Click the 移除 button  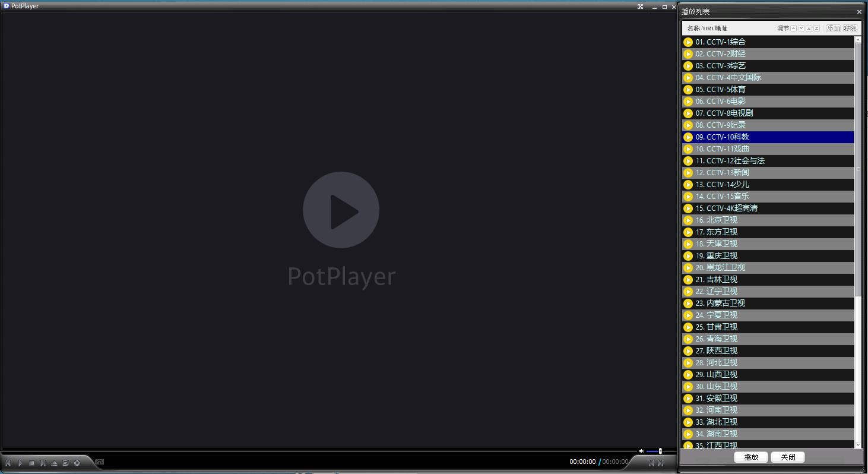(x=850, y=28)
